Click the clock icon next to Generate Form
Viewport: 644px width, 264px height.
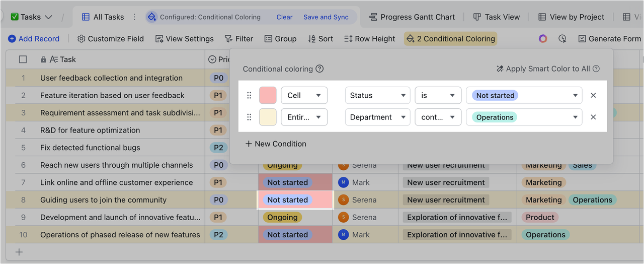[x=562, y=39]
